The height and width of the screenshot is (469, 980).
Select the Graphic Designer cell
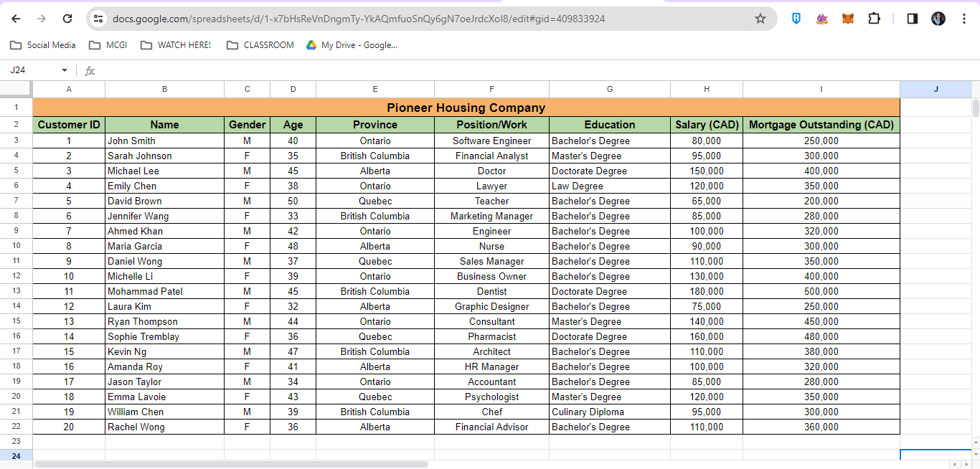coord(491,306)
